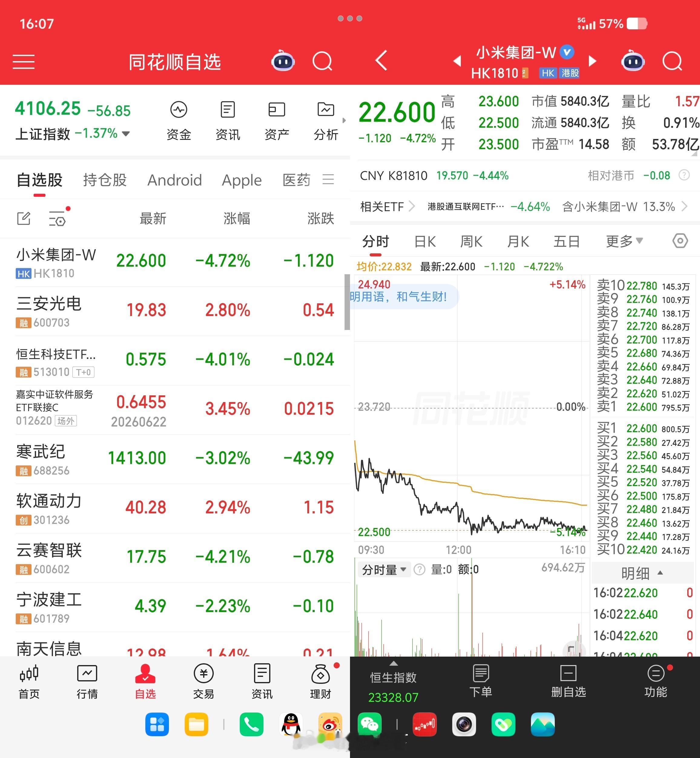Collapse the 明细 trade detail panel
700x758 pixels.
[642, 573]
